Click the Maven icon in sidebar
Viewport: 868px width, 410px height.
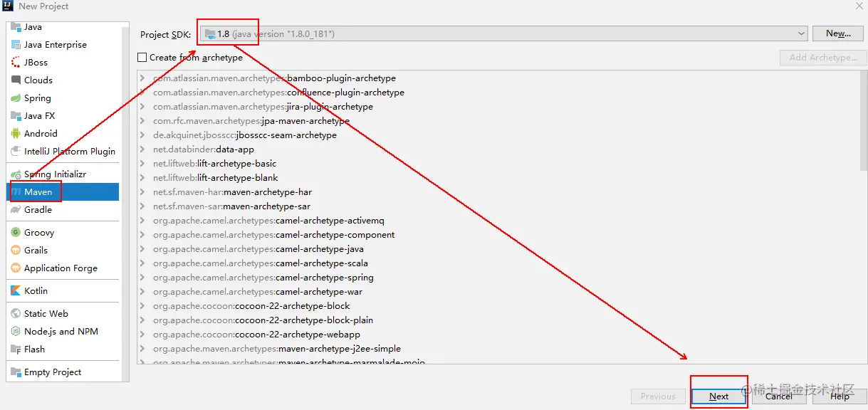point(16,192)
